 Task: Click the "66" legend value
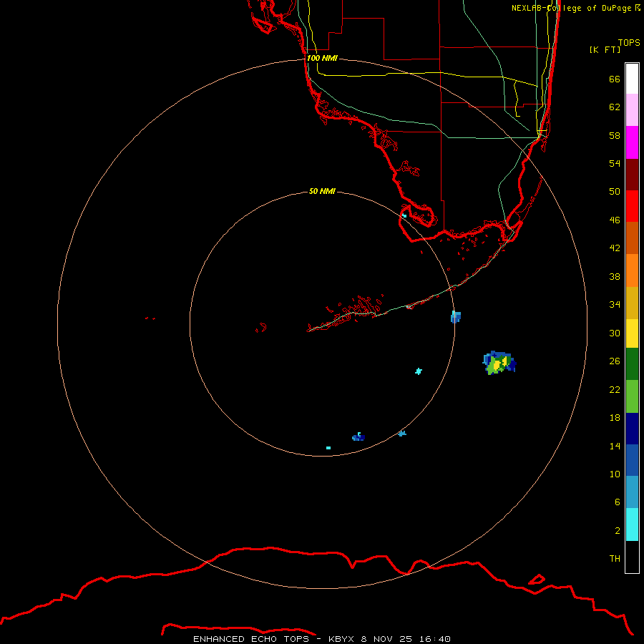click(615, 79)
